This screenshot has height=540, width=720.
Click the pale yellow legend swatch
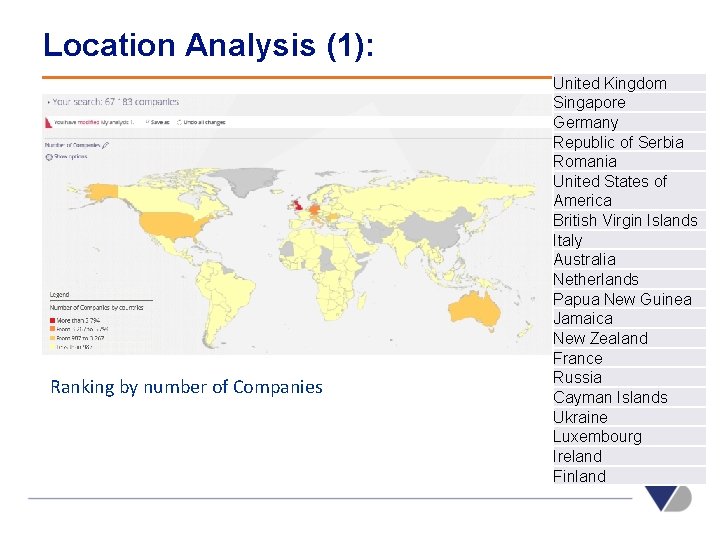click(52, 347)
